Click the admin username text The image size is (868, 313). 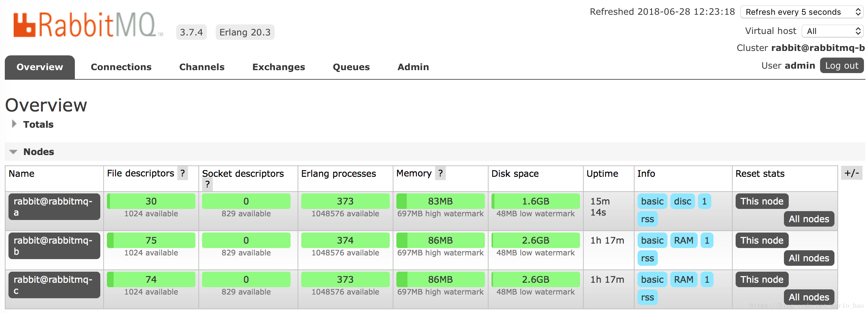tap(800, 66)
